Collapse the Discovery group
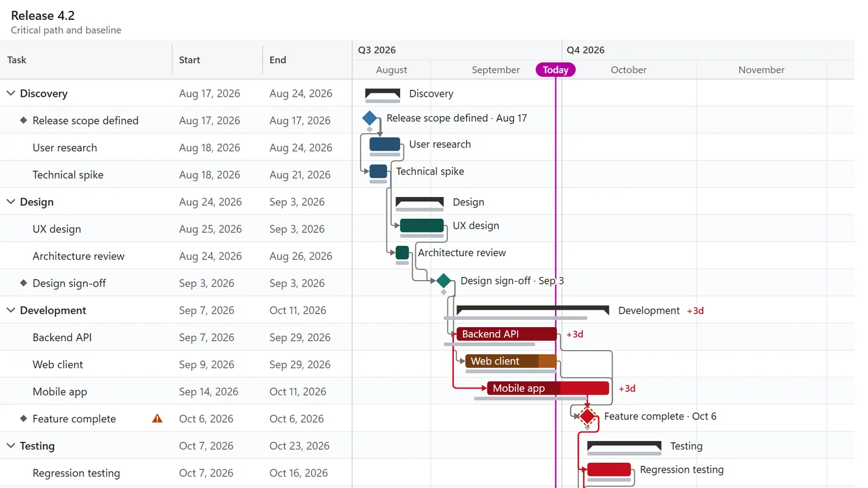This screenshot has height=488, width=868. [10, 93]
